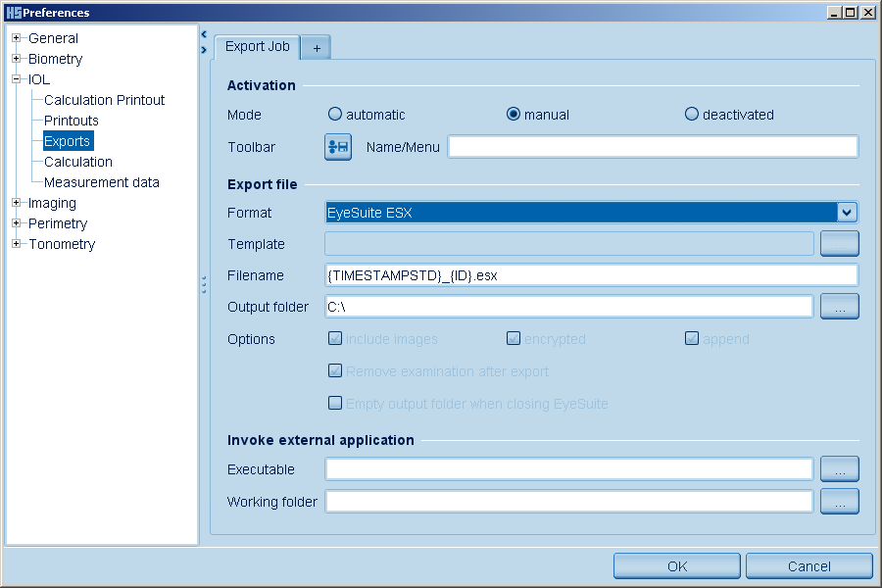Add a new export job tab
This screenshot has width=882, height=588.
[317, 48]
